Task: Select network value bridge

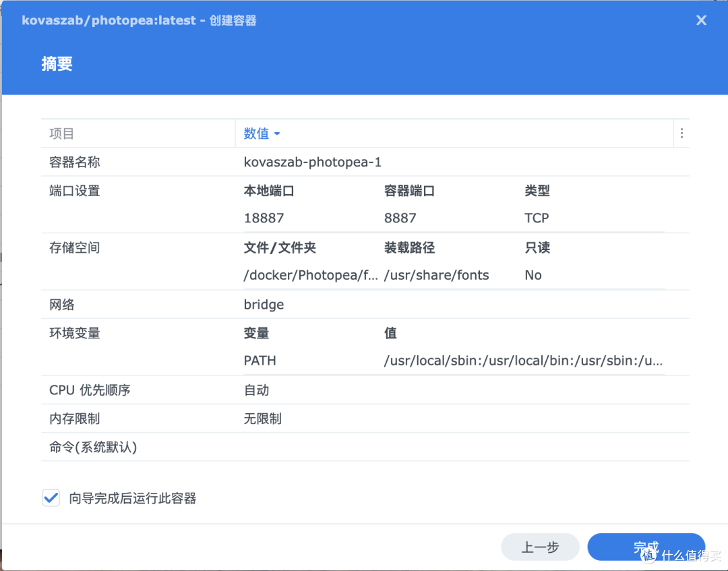Action: point(264,305)
